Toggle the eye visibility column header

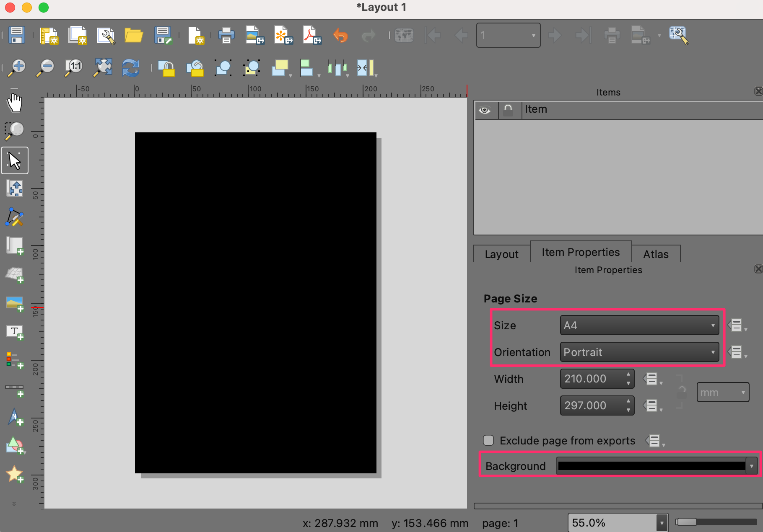[485, 110]
